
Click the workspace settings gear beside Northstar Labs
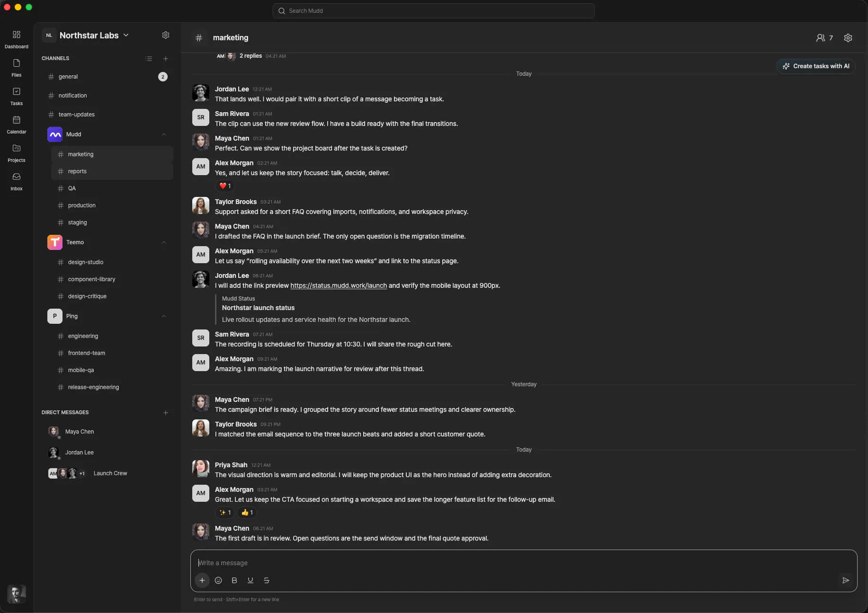[x=166, y=35]
